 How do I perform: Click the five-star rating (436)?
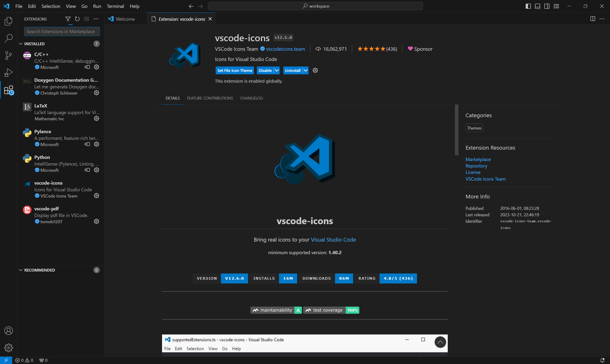pyautogui.click(x=377, y=49)
